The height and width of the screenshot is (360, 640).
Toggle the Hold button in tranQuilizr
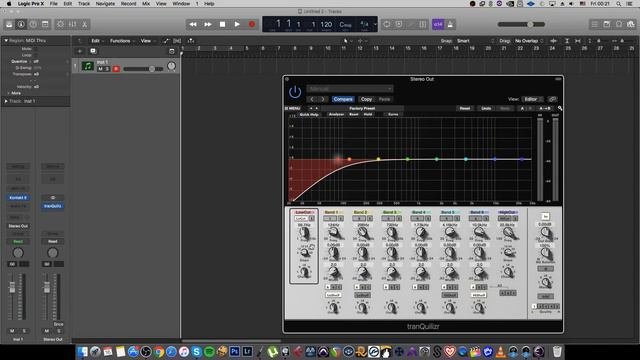pos(368,115)
